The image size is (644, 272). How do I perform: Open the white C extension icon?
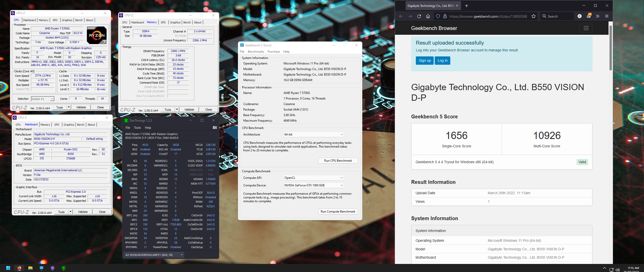pyautogui.click(x=580, y=16)
